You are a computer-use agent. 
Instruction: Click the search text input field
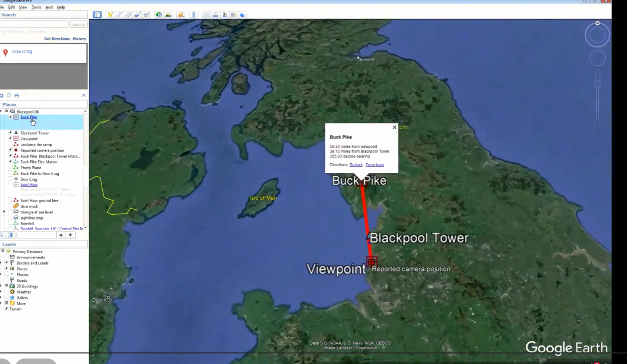[34, 24]
